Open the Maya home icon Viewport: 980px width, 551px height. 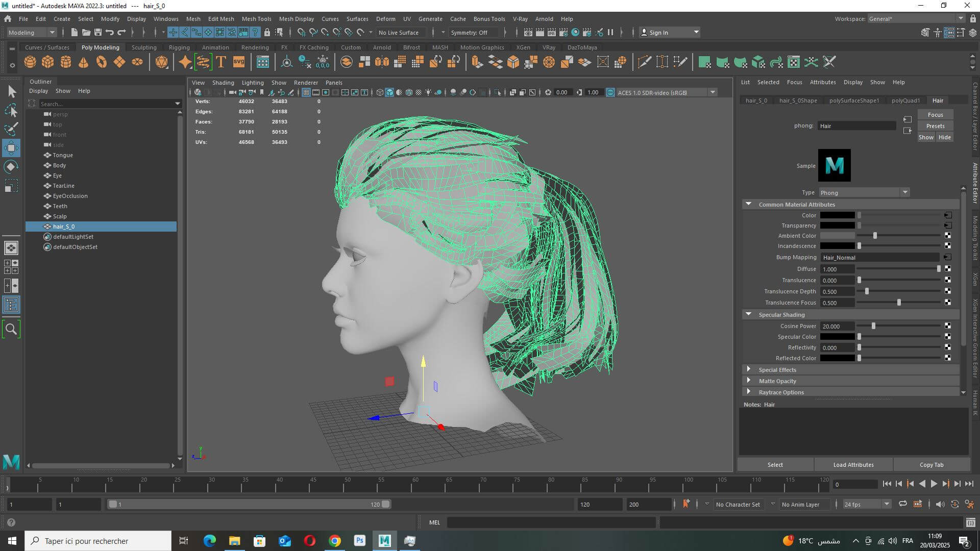tap(8, 19)
